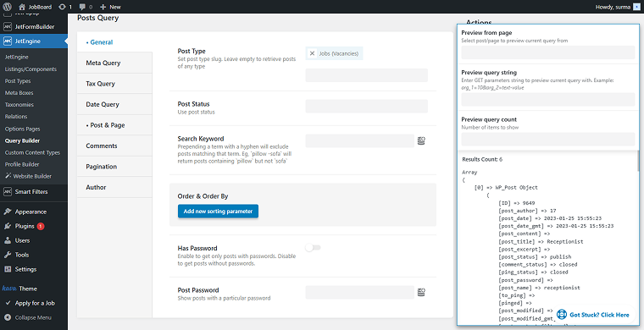Click the results preview scrollbar
644x330 pixels.
(x=638, y=160)
